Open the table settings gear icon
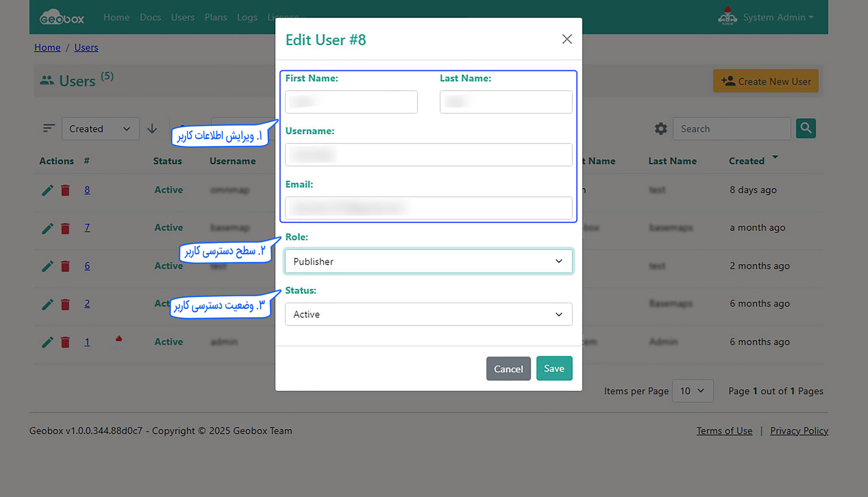The image size is (868, 497). click(x=660, y=129)
